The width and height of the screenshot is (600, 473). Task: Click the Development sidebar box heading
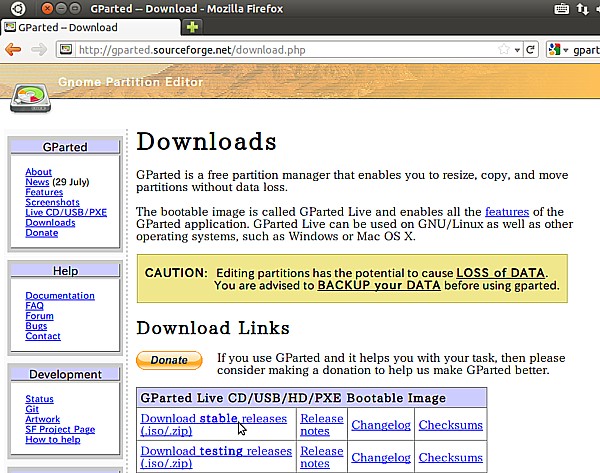click(x=65, y=374)
